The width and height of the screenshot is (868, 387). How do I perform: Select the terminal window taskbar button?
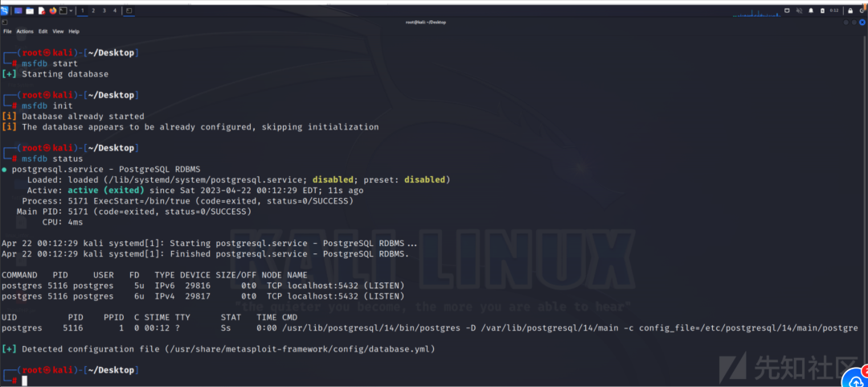click(x=129, y=10)
